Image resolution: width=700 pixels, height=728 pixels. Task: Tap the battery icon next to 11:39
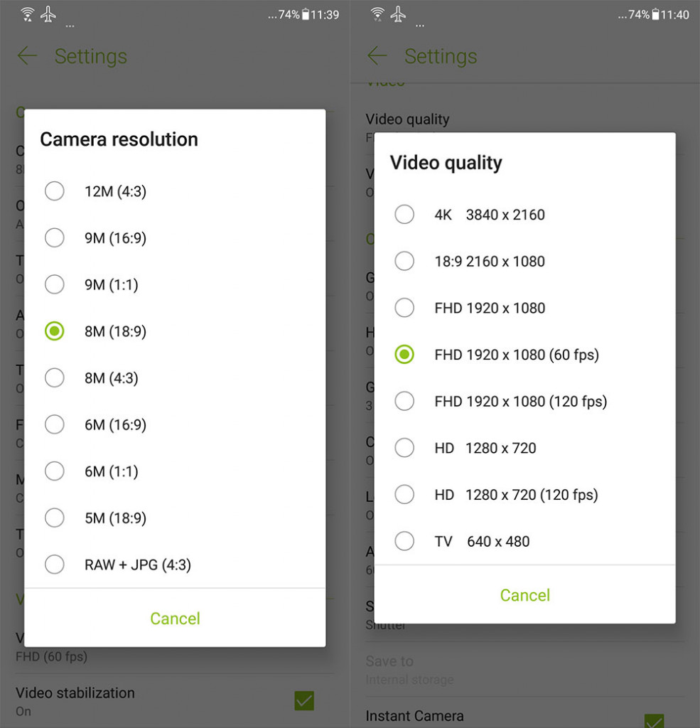click(x=306, y=15)
